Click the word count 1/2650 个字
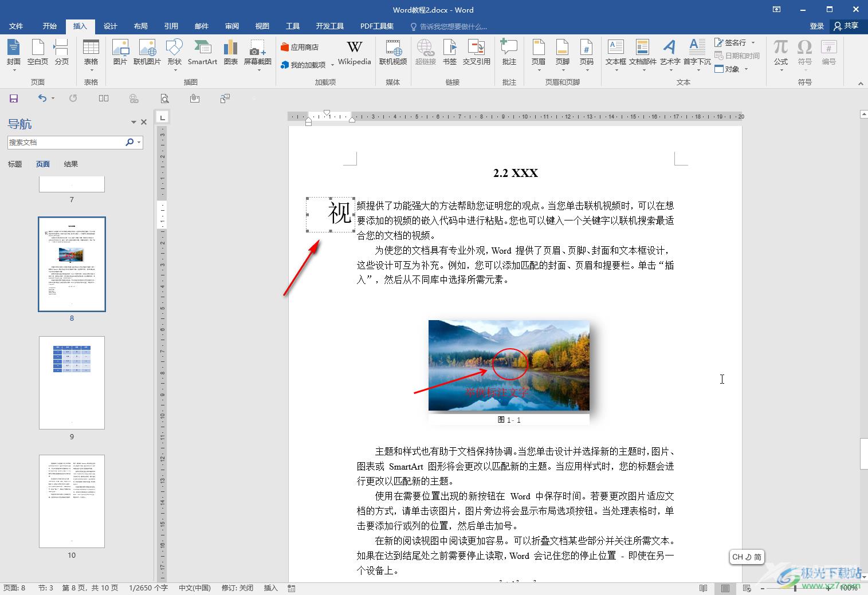Screen dimensions: 868x595 tap(148, 588)
